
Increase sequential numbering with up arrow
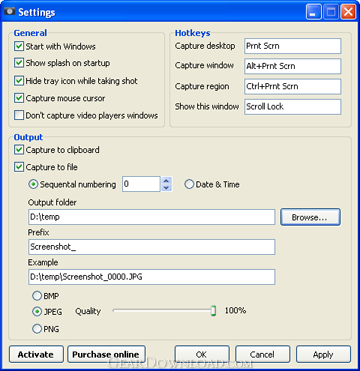pyautogui.click(x=166, y=181)
